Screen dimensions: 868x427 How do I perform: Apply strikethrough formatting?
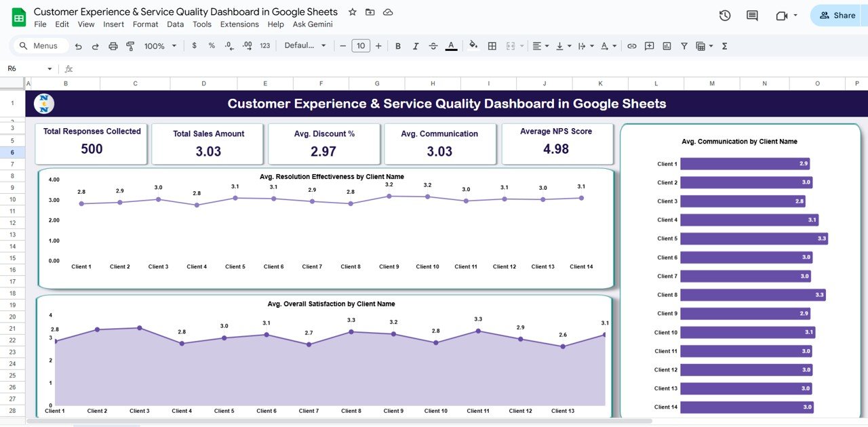433,45
